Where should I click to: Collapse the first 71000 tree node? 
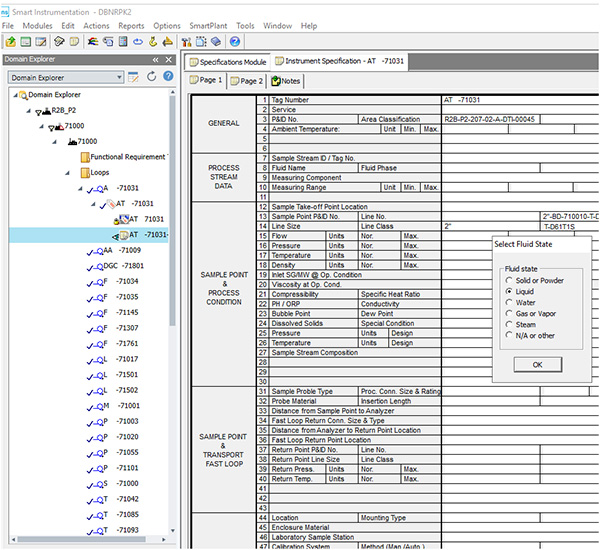(41, 126)
